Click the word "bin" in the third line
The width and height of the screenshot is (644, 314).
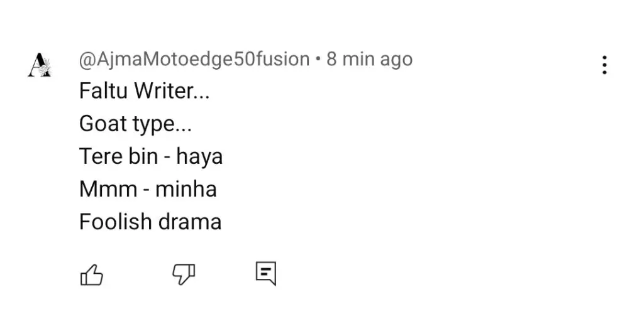click(x=144, y=156)
